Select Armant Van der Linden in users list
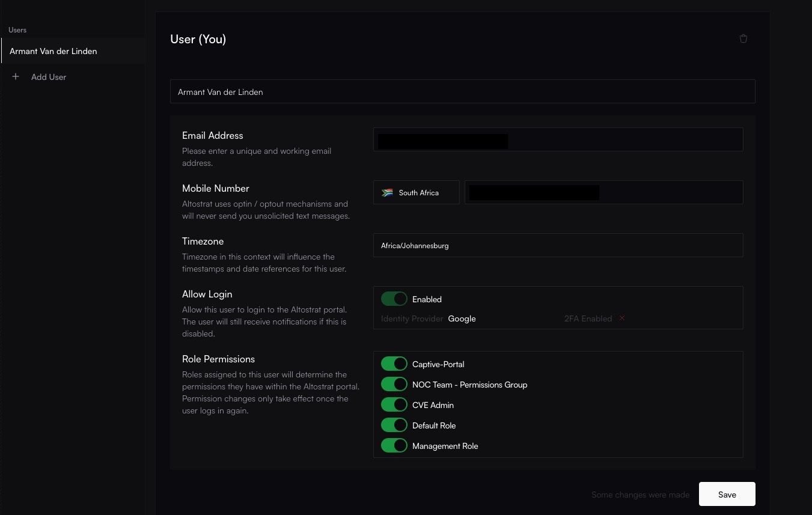Image resolution: width=812 pixels, height=515 pixels. [x=53, y=51]
